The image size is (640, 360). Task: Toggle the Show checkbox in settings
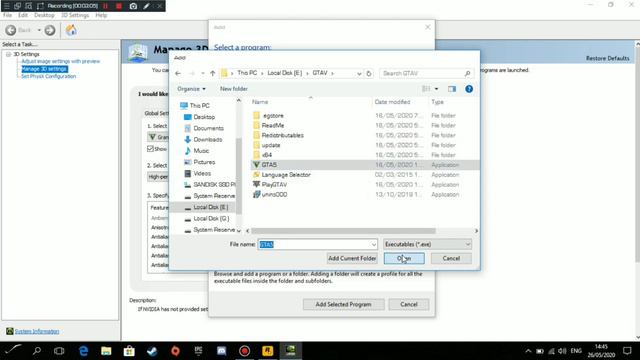point(150,149)
